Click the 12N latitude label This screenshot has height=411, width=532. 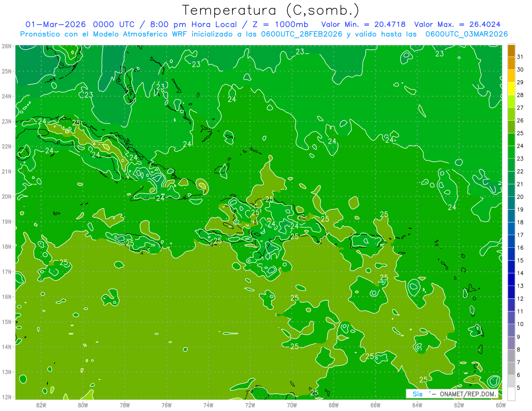click(6, 397)
